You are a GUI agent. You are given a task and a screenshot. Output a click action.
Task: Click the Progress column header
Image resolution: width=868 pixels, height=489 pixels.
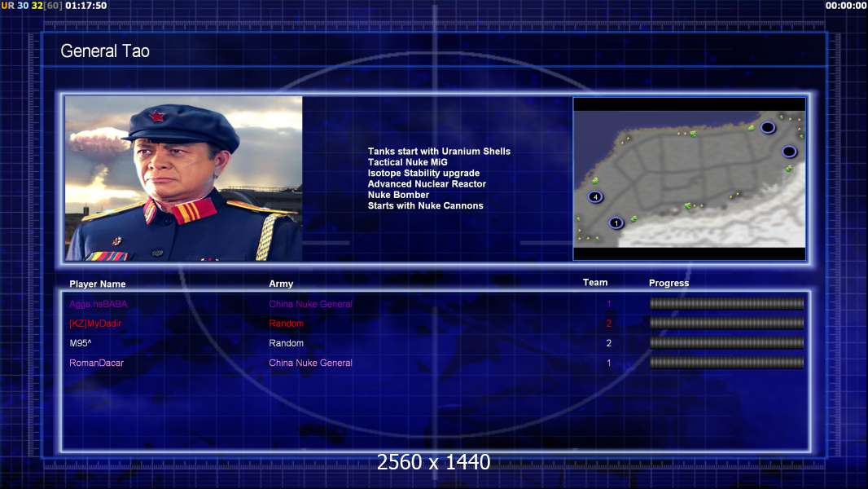pyautogui.click(x=669, y=283)
